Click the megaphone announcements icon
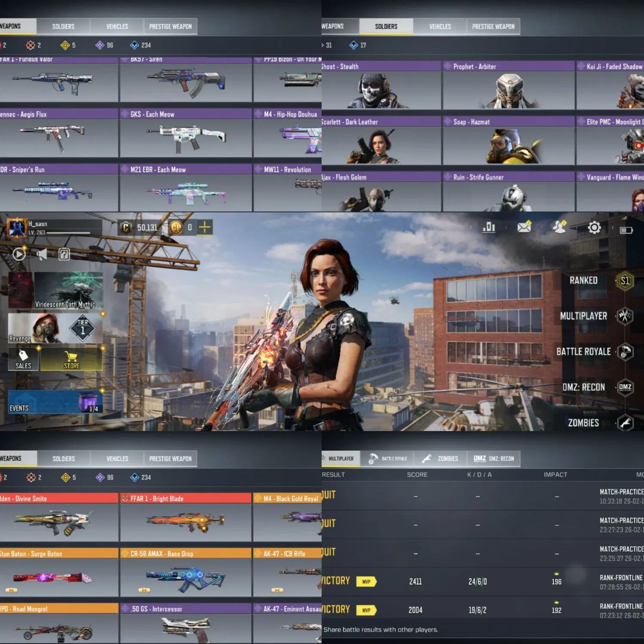 coord(42,254)
